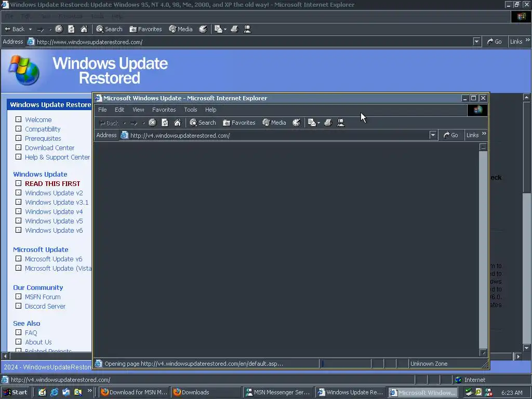Open Microsoft Update v6 sidebar link

pos(54,259)
